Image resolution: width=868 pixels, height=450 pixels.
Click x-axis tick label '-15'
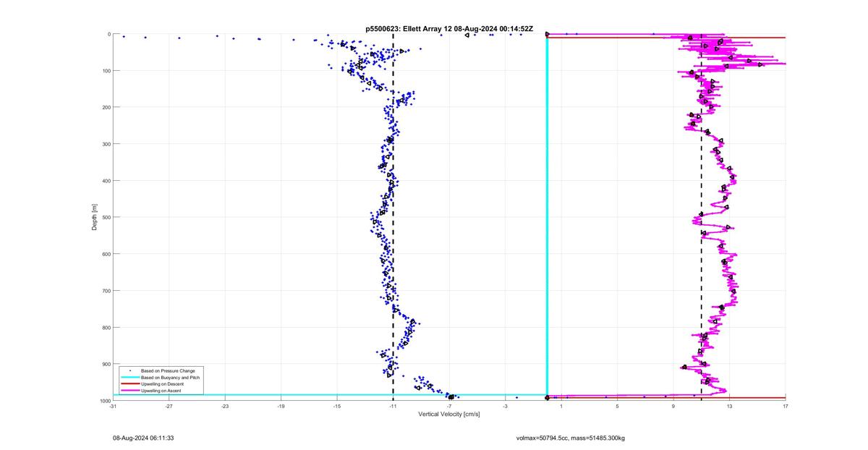click(x=337, y=406)
